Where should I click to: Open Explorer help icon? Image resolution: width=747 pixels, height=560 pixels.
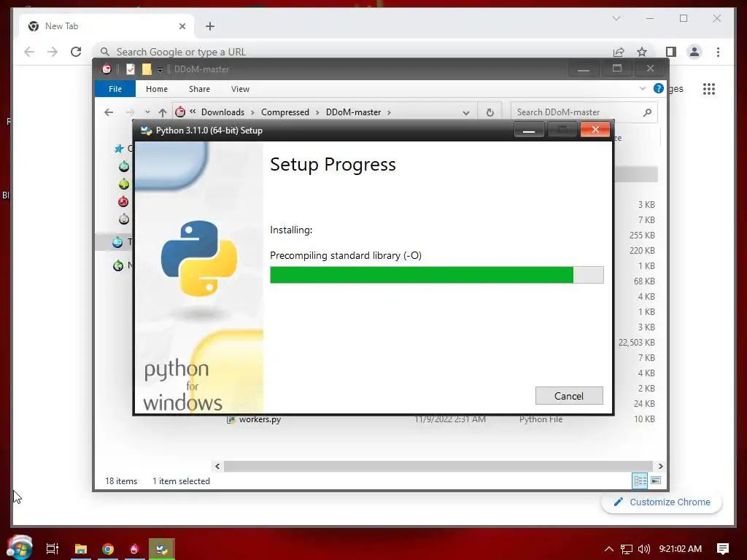coord(659,88)
